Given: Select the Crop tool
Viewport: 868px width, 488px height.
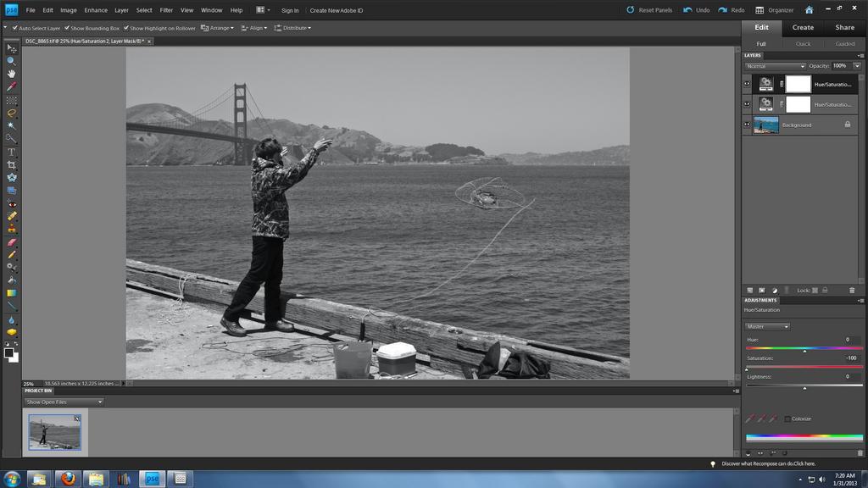Looking at the screenshot, I should pyautogui.click(x=11, y=164).
